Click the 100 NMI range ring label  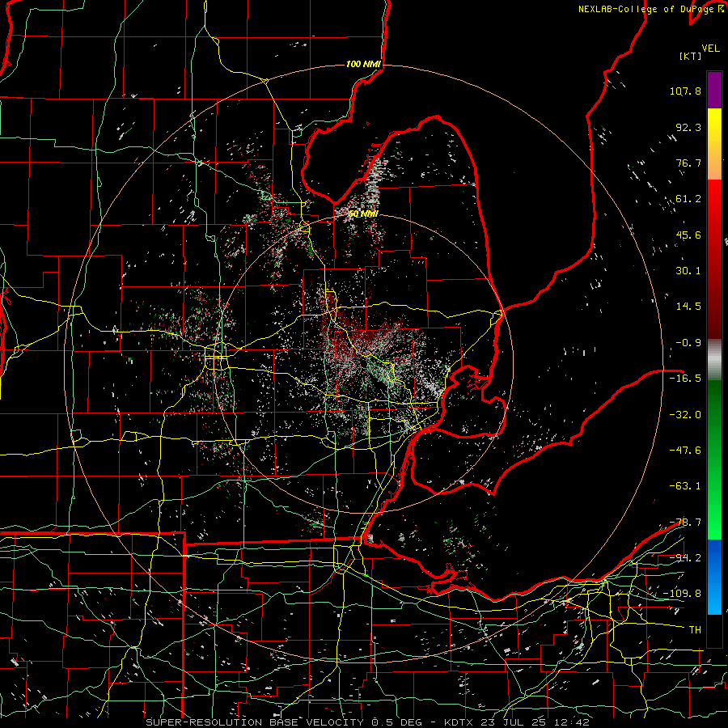[x=363, y=64]
